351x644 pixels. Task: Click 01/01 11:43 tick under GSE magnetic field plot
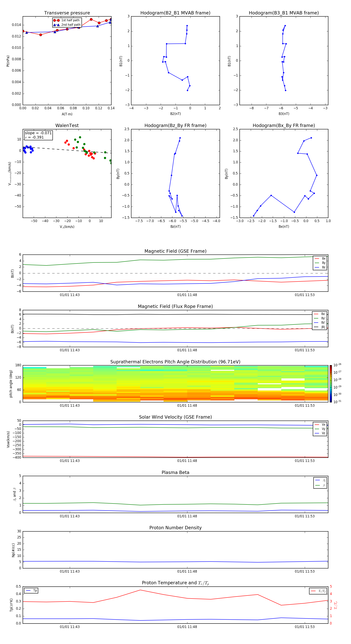[70, 295]
